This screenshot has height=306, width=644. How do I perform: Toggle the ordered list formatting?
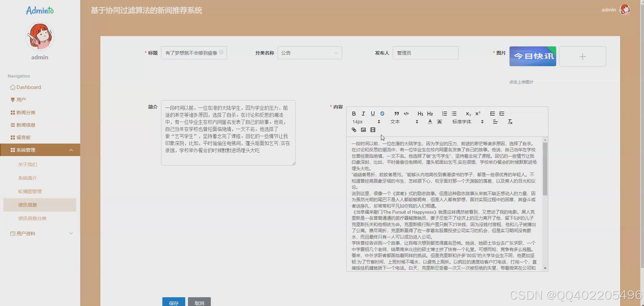445,114
